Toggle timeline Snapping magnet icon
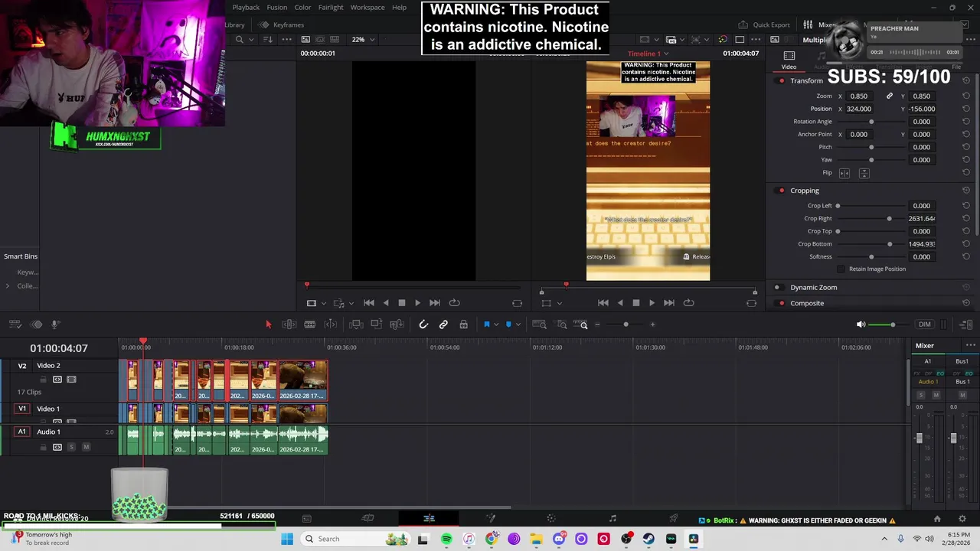Viewport: 980px width, 551px height. [423, 324]
